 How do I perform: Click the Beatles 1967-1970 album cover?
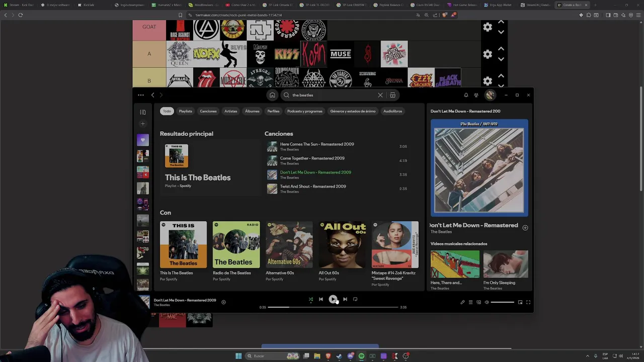[479, 168]
